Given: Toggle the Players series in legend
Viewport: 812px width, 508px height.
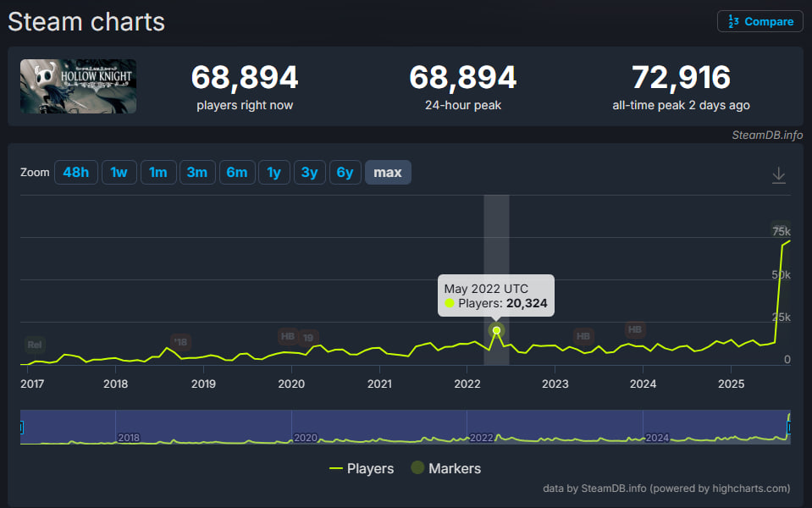Looking at the screenshot, I should click(x=362, y=469).
